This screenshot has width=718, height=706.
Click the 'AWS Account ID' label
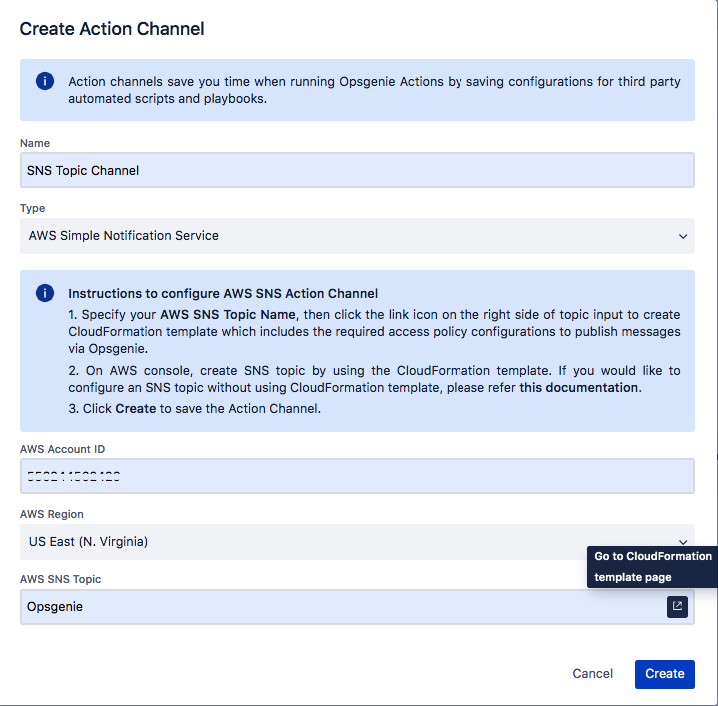62,449
